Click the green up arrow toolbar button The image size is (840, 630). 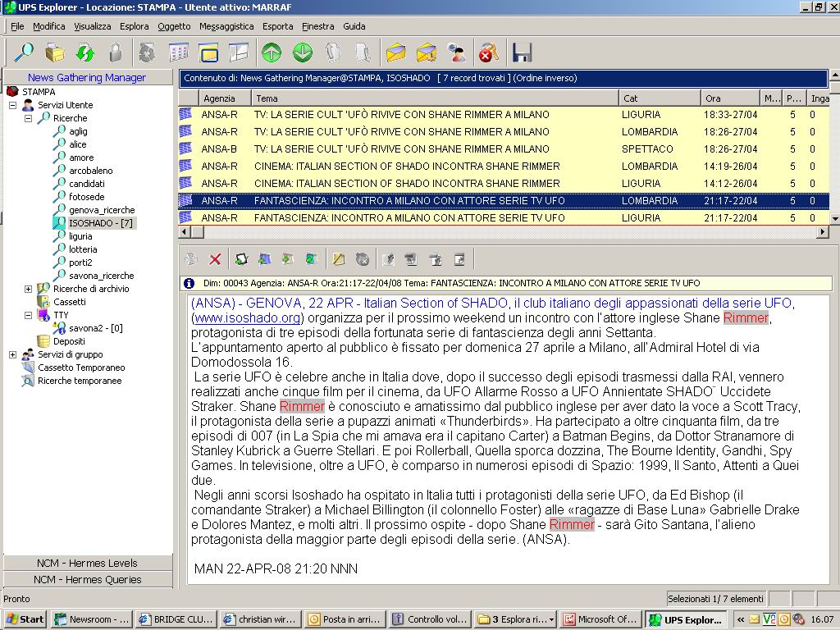coord(272,52)
